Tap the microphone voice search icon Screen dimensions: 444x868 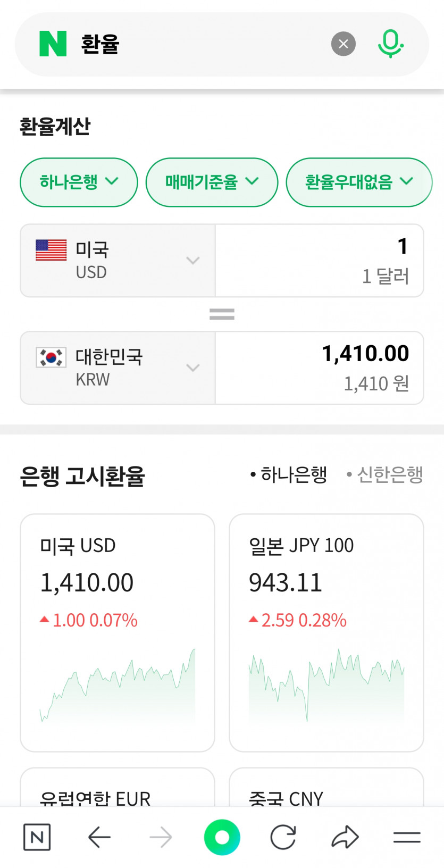coord(390,44)
